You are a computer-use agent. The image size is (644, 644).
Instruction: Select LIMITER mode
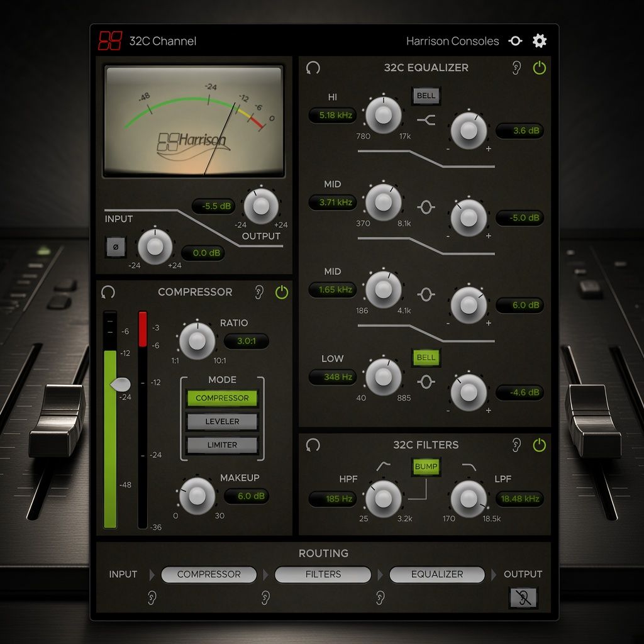click(x=222, y=445)
